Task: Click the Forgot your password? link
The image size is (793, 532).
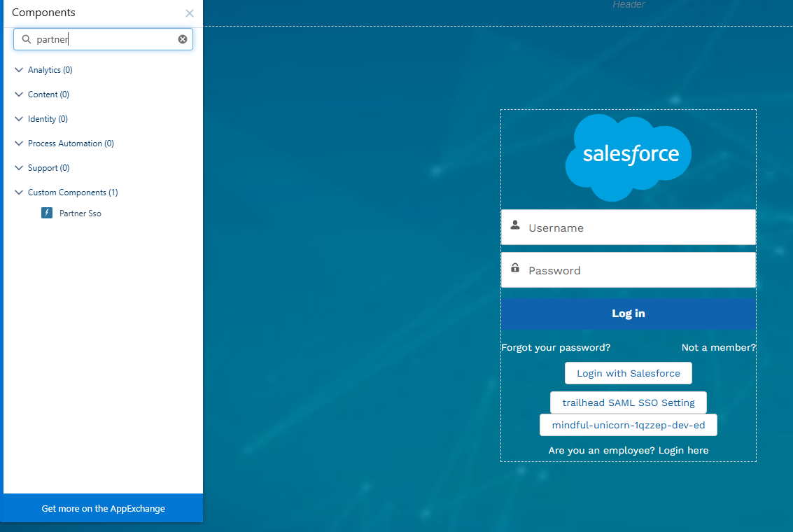Action: 555,347
